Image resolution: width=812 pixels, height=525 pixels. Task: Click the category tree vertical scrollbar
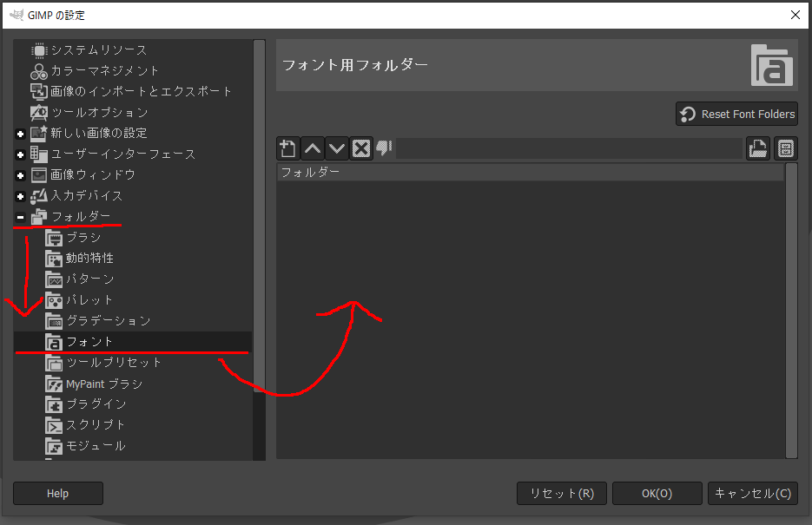259,216
